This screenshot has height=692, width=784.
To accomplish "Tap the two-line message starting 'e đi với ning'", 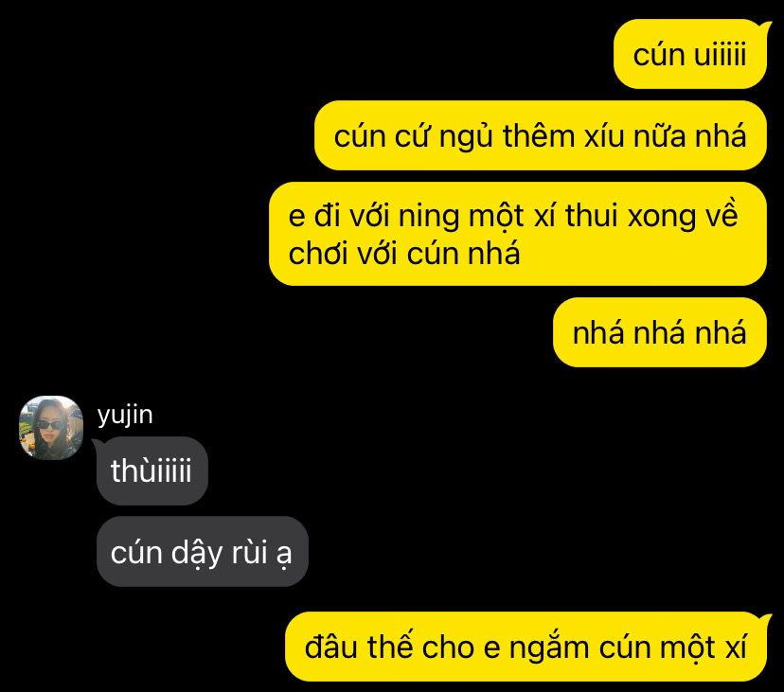I will (x=518, y=234).
